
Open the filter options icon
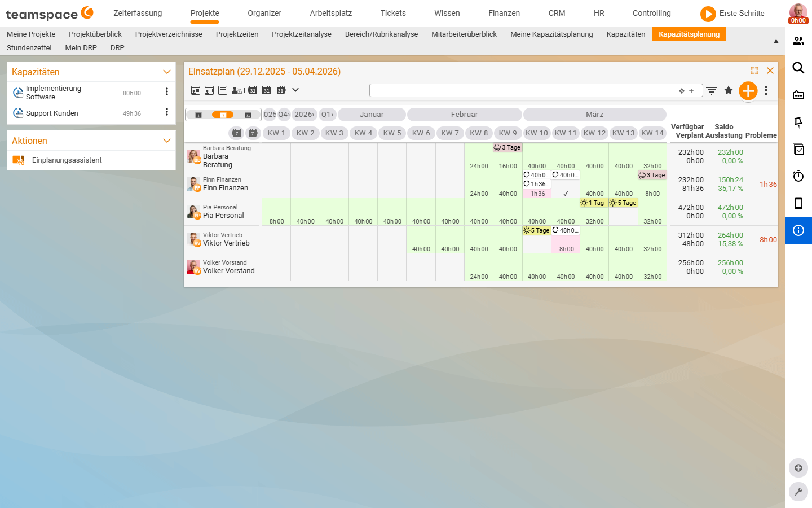[x=712, y=90]
